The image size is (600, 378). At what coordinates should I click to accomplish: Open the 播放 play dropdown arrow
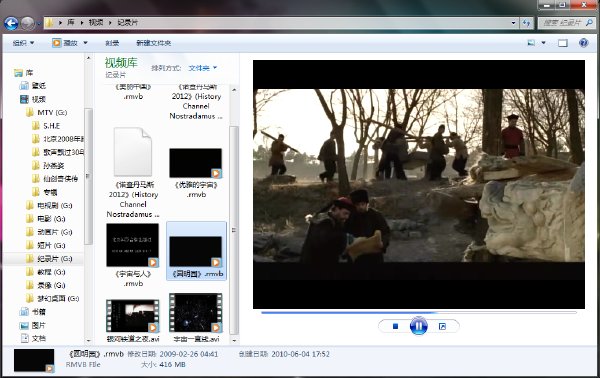(85, 43)
